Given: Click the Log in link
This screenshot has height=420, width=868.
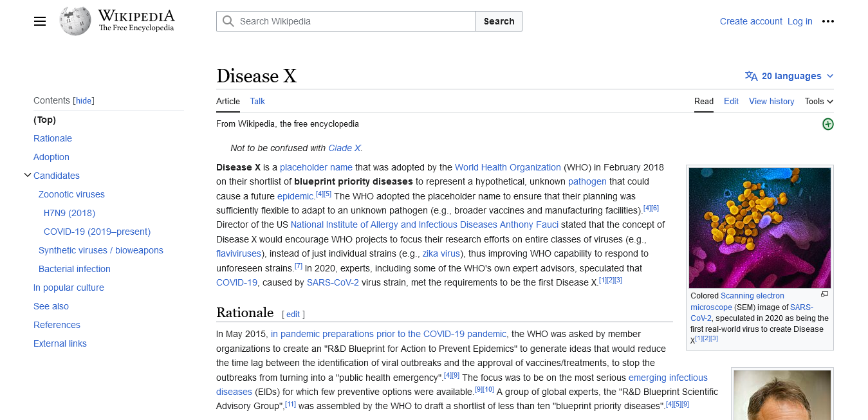Looking at the screenshot, I should click(x=800, y=21).
